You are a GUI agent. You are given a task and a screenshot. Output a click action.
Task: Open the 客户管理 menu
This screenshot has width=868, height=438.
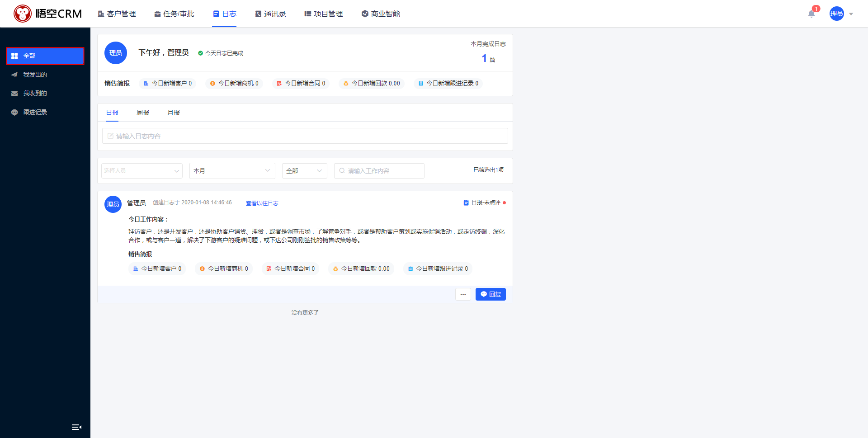click(117, 14)
